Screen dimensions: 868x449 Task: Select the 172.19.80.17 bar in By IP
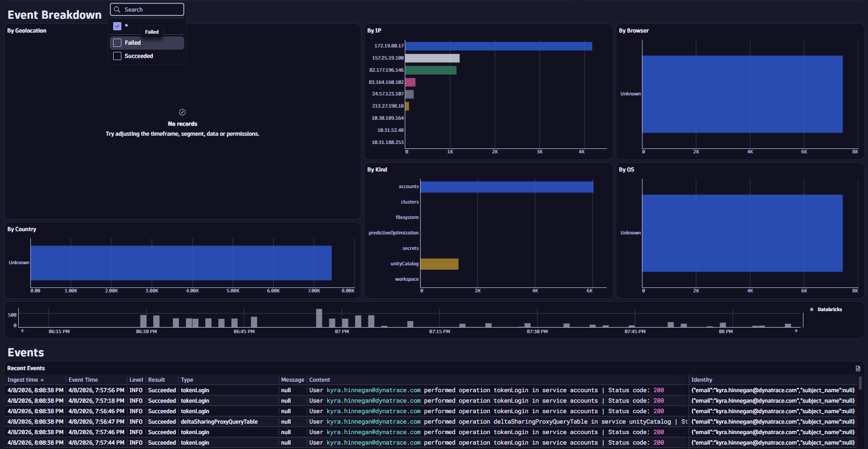coord(498,46)
